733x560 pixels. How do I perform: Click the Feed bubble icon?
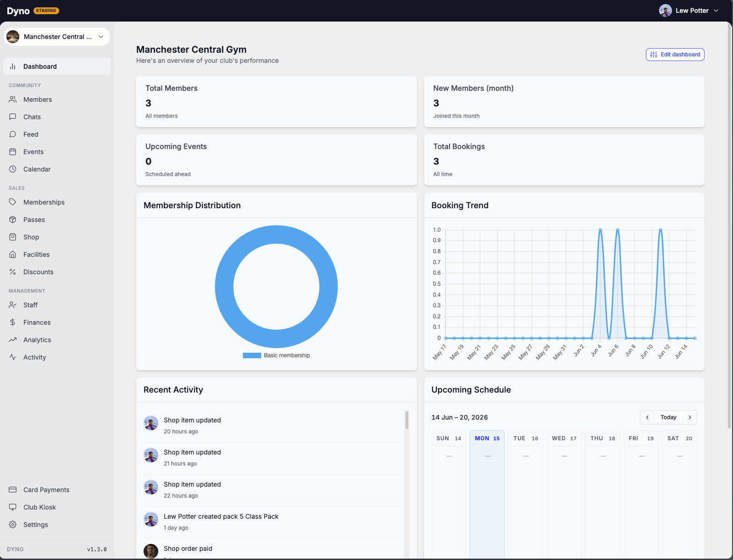point(13,134)
